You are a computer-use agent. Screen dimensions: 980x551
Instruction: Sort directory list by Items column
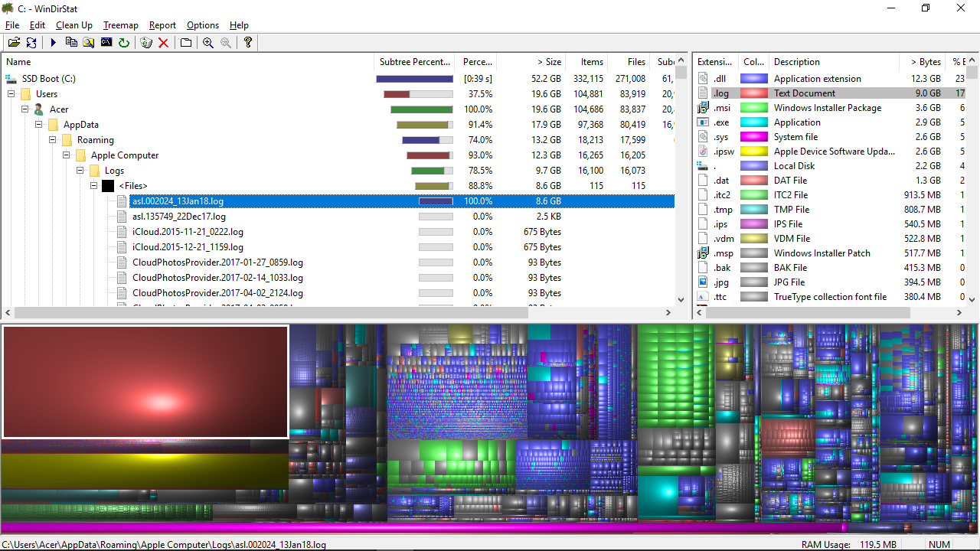click(587, 62)
